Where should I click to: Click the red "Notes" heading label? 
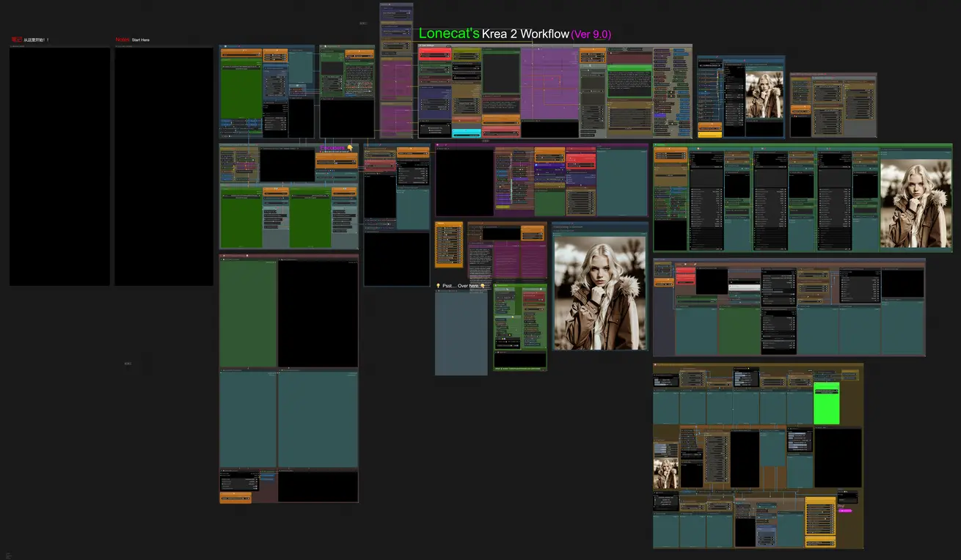tap(122, 40)
